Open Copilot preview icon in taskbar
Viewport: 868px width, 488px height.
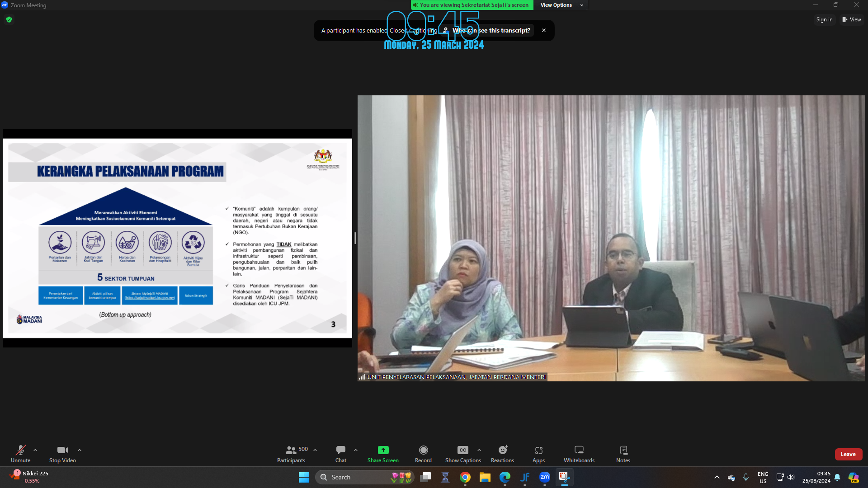pos(854,477)
